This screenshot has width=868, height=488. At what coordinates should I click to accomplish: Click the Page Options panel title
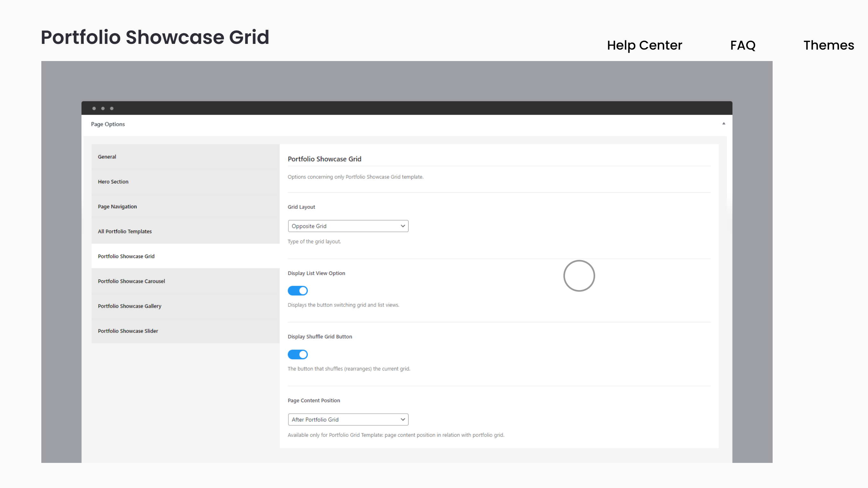108,124
